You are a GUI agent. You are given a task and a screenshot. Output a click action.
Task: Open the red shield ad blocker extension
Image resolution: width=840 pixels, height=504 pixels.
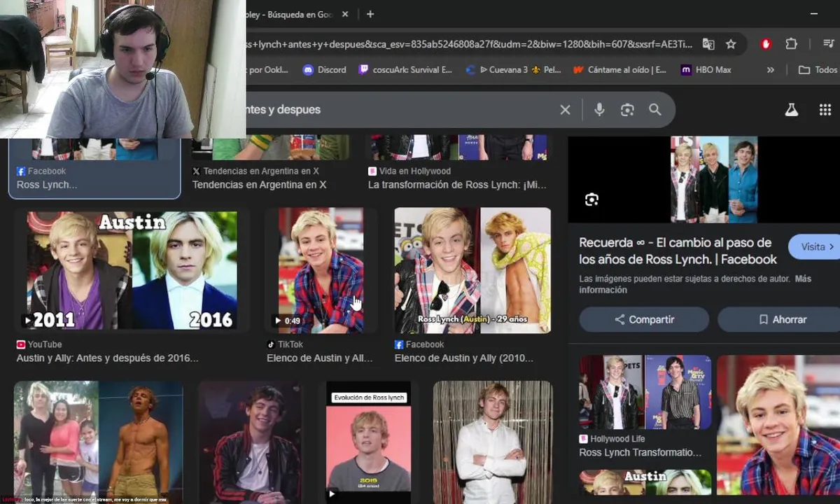766,44
